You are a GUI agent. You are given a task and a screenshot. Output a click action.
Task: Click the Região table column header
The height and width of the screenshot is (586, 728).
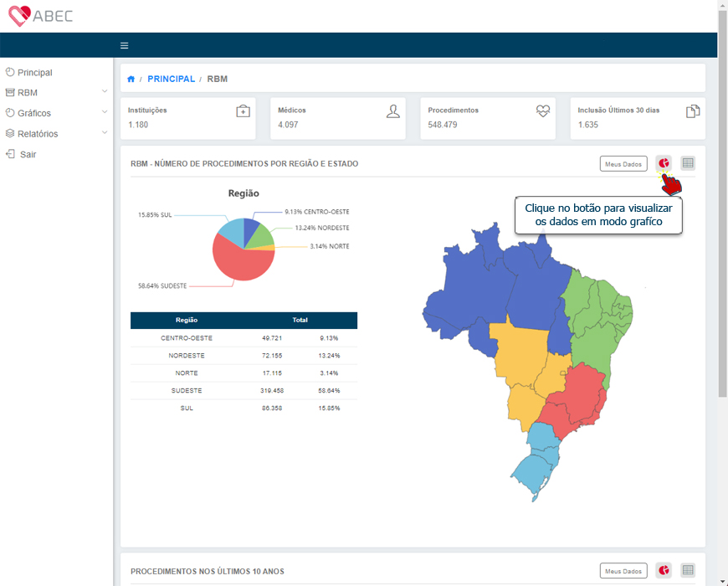coord(187,320)
